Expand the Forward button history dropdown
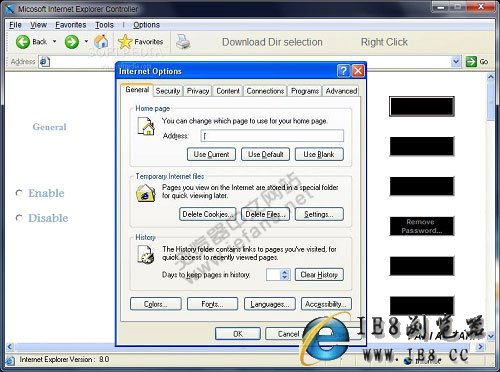 point(86,42)
